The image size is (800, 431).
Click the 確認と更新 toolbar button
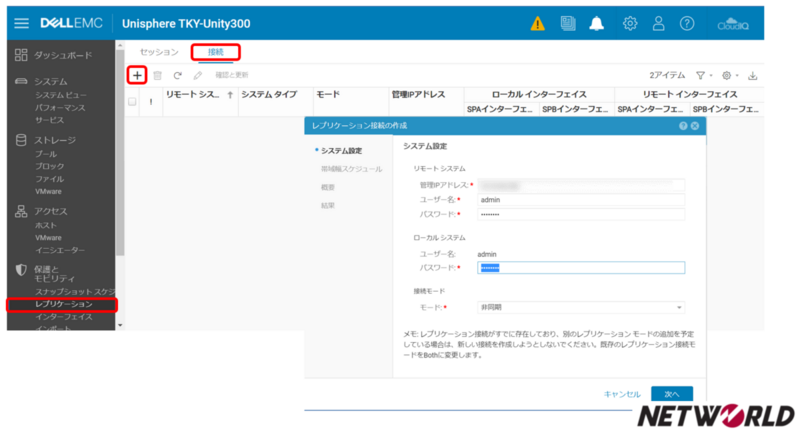pos(232,75)
